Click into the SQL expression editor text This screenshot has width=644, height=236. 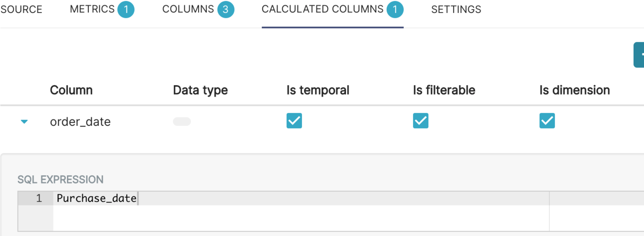[97, 198]
